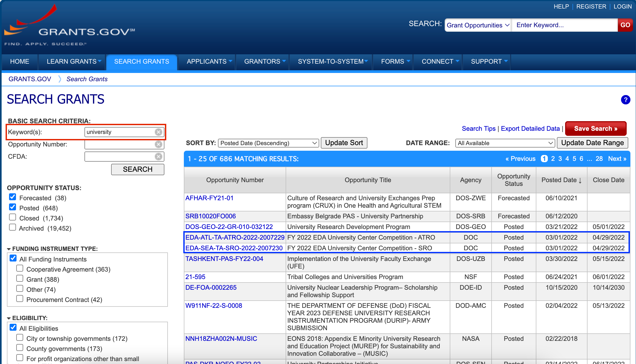
Task: Click the blue help question mark icon
Action: point(625,100)
